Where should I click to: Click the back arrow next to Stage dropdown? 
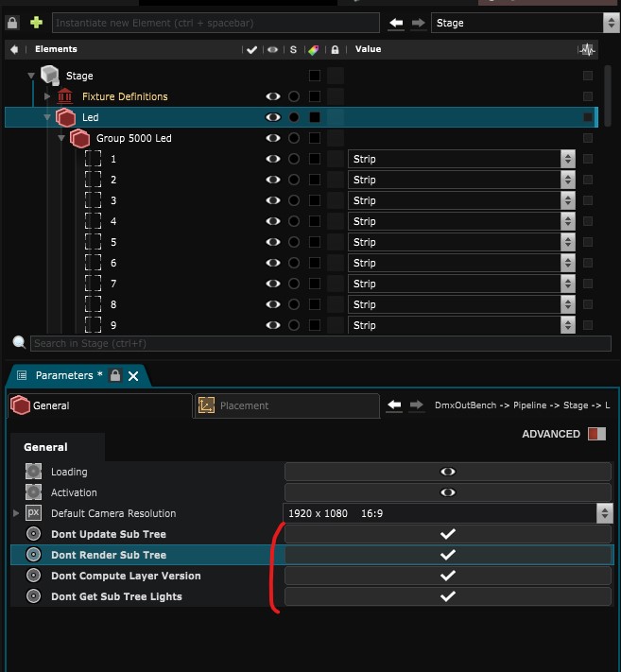(x=396, y=23)
